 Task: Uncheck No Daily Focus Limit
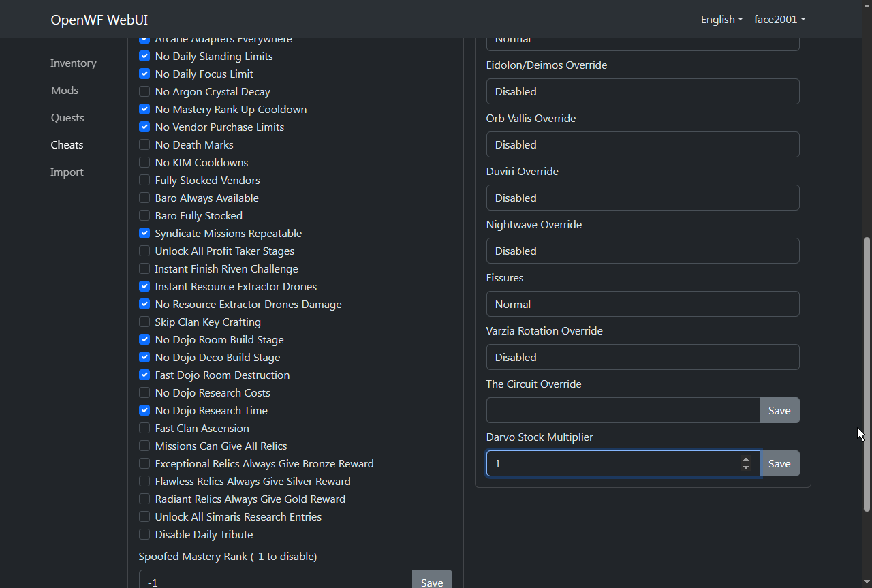point(144,74)
